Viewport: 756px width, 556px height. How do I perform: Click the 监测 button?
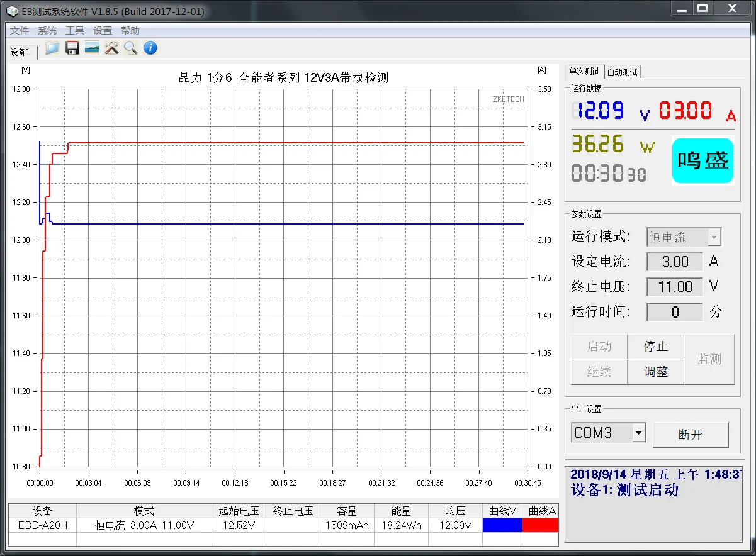point(709,359)
